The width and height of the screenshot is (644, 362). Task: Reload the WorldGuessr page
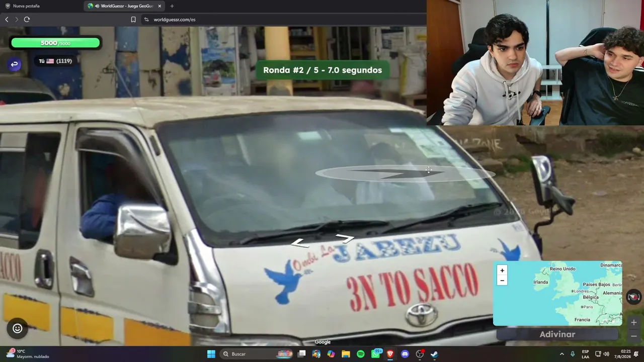click(27, 20)
